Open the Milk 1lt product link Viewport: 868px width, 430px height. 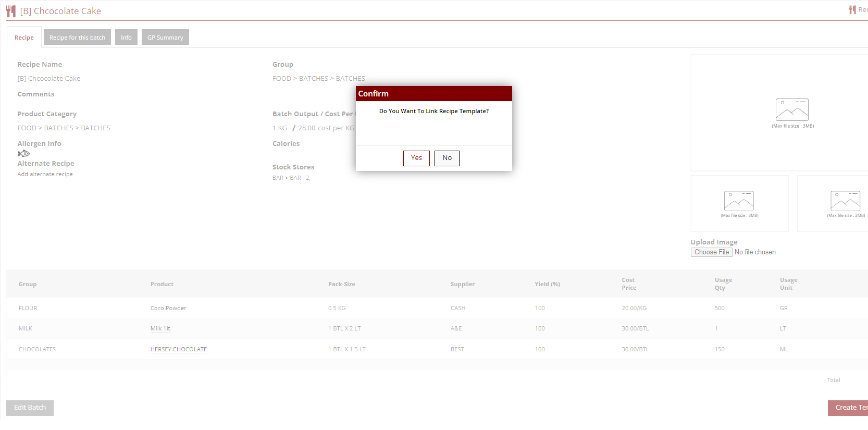pos(160,328)
